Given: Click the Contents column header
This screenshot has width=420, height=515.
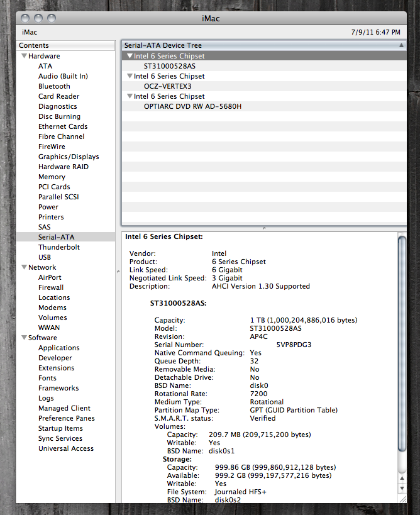Looking at the screenshot, I should click(x=65, y=45).
